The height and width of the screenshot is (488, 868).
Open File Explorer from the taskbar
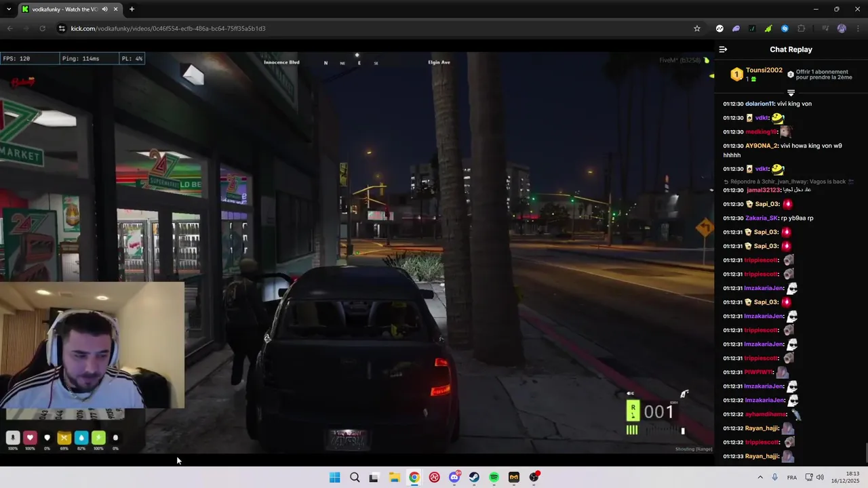394,477
